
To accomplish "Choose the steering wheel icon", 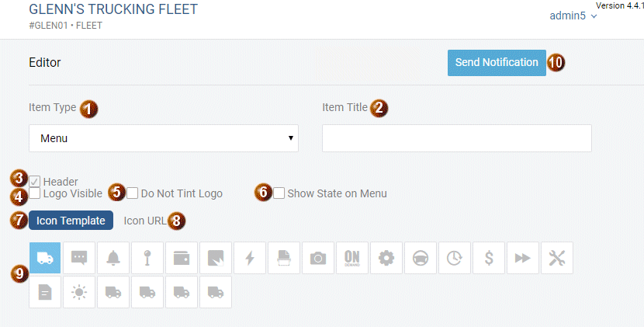I will click(421, 258).
